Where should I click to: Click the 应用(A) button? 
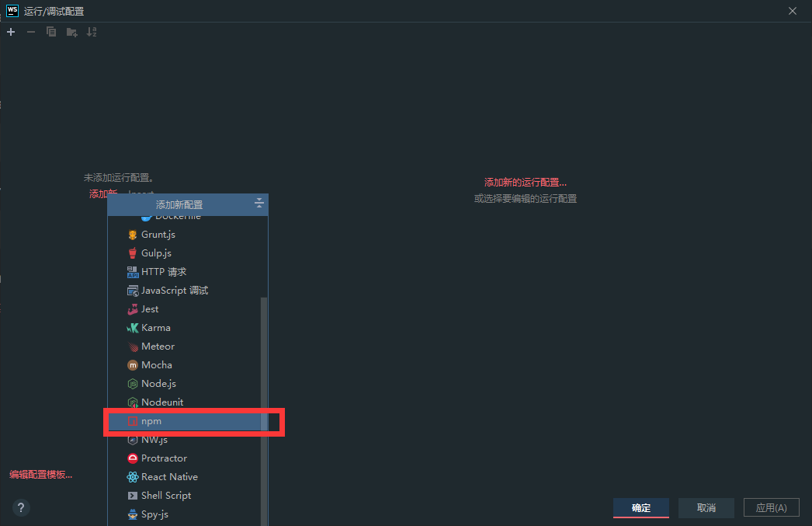pyautogui.click(x=772, y=508)
